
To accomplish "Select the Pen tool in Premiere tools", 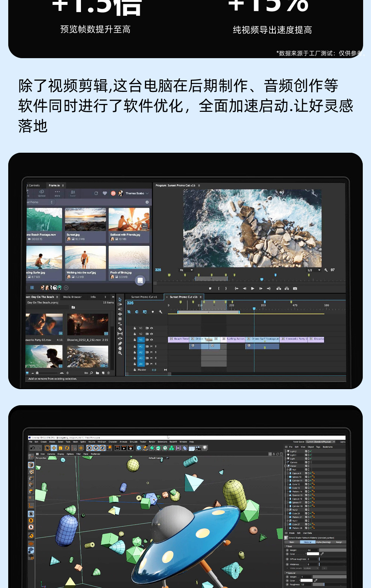I will pos(120,343).
